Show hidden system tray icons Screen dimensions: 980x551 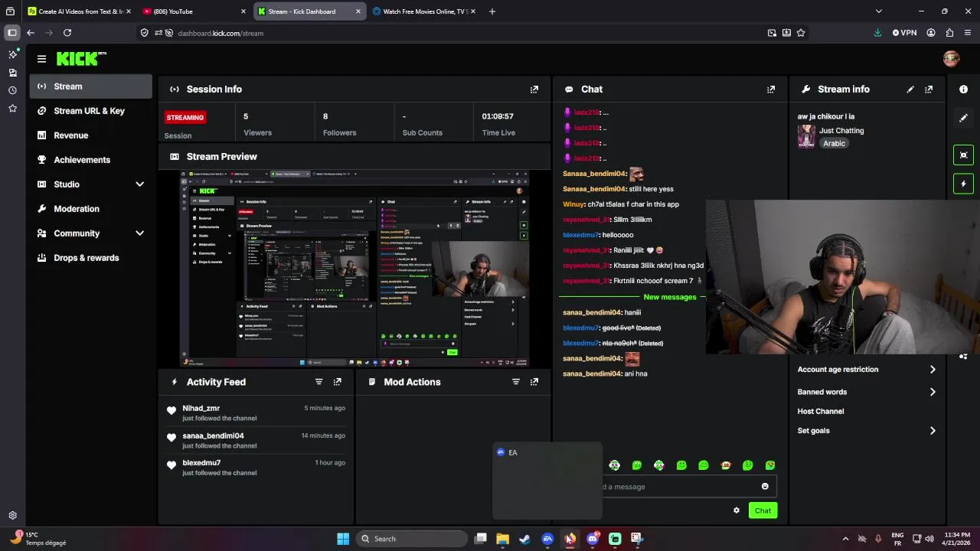tap(845, 539)
